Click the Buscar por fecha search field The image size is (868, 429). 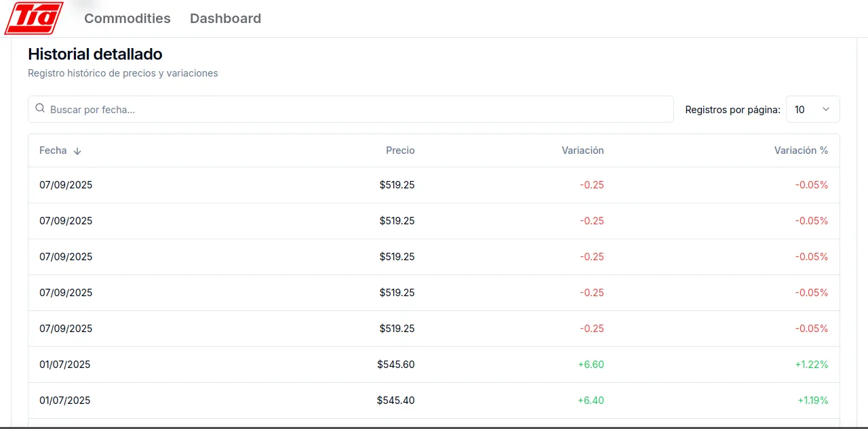271,109
